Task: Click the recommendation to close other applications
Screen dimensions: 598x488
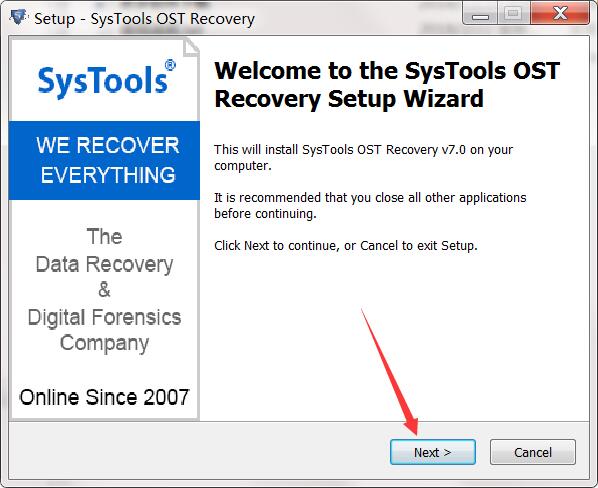Action: [x=370, y=205]
